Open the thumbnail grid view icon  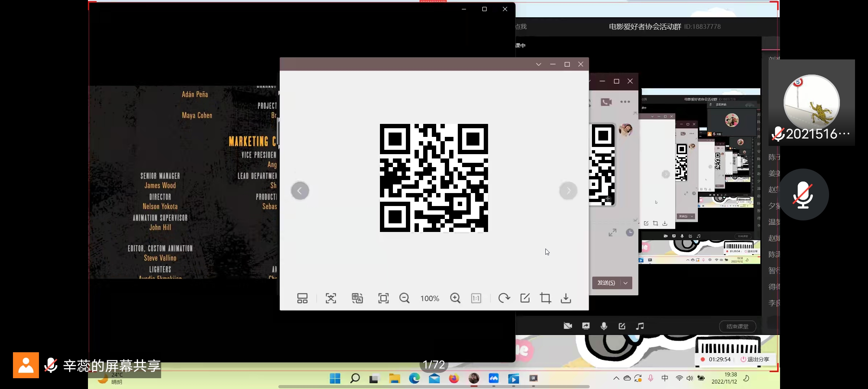pos(302,298)
